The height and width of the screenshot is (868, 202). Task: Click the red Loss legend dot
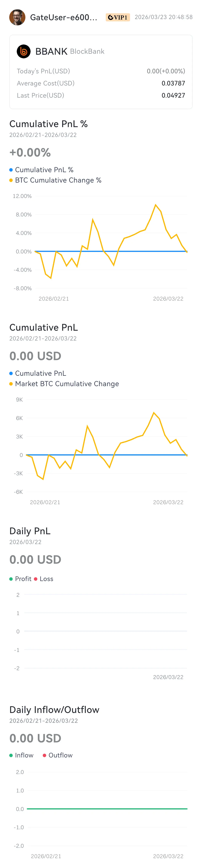point(36,579)
